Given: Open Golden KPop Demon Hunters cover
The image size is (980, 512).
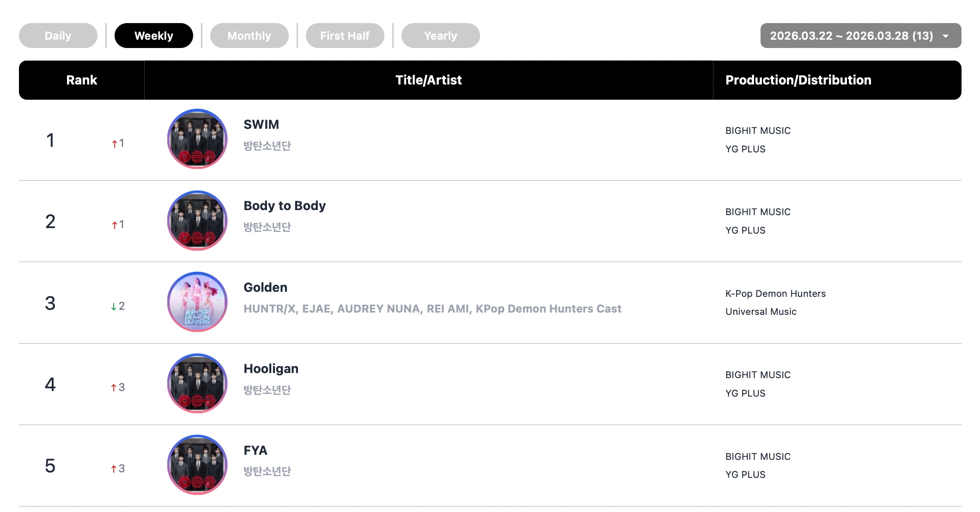Looking at the screenshot, I should 197,302.
